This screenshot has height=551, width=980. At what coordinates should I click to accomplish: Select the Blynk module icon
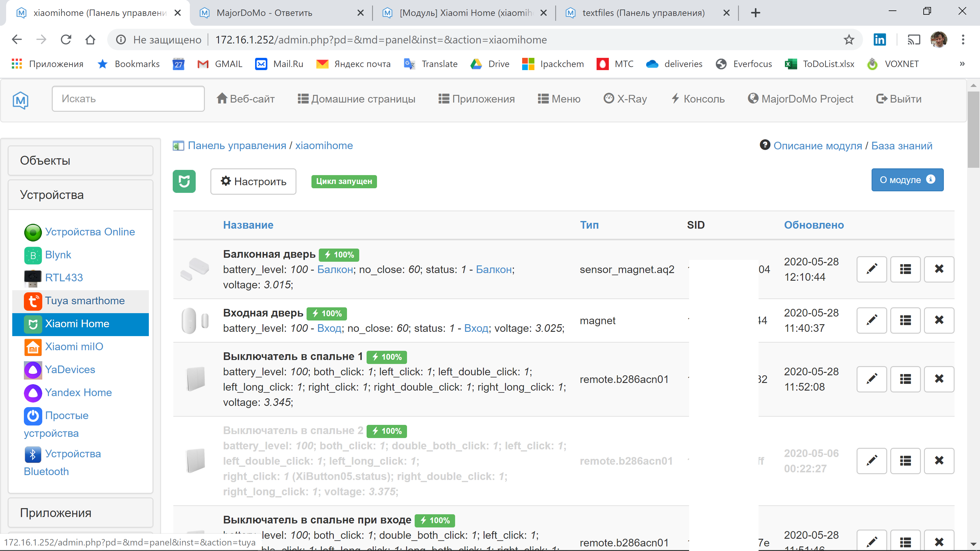[x=33, y=255]
